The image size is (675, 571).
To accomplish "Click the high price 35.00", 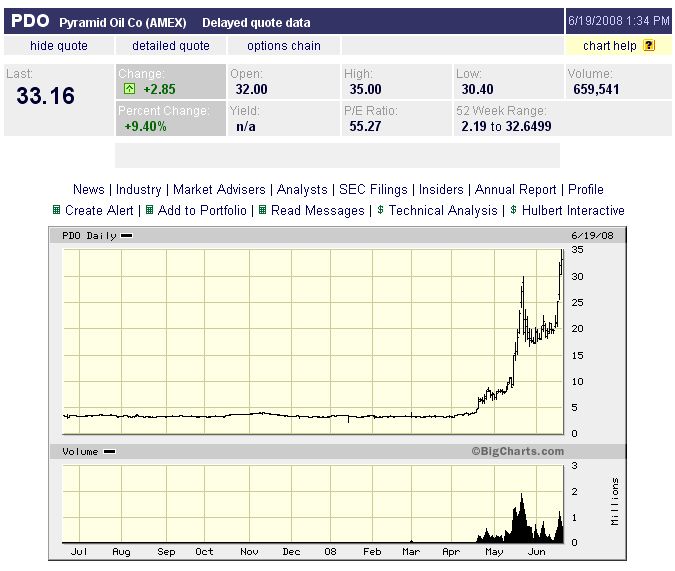I will pos(365,89).
